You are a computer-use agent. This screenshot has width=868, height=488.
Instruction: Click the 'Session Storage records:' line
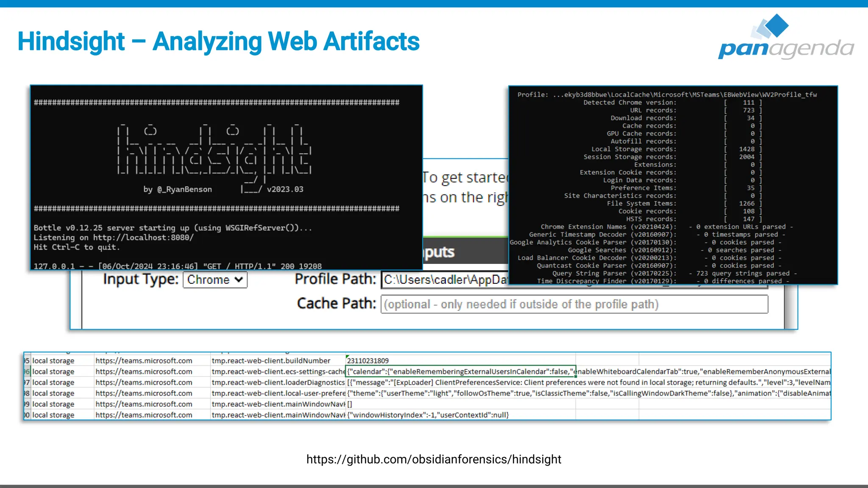tap(673, 157)
